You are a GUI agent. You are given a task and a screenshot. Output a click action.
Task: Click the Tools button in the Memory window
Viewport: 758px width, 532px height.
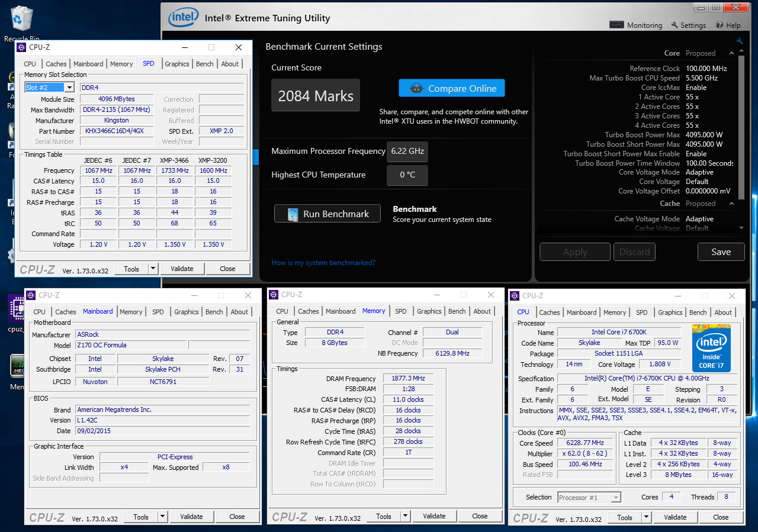384,516
